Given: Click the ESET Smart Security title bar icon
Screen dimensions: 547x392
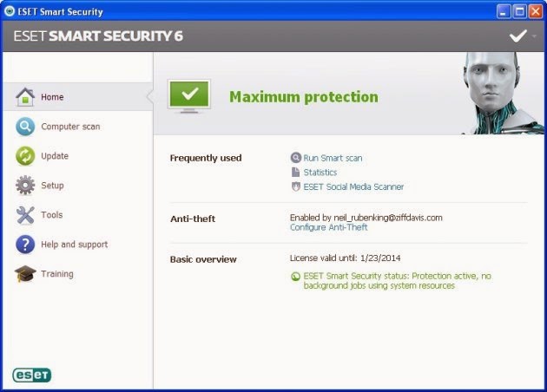Looking at the screenshot, I should (10, 11).
